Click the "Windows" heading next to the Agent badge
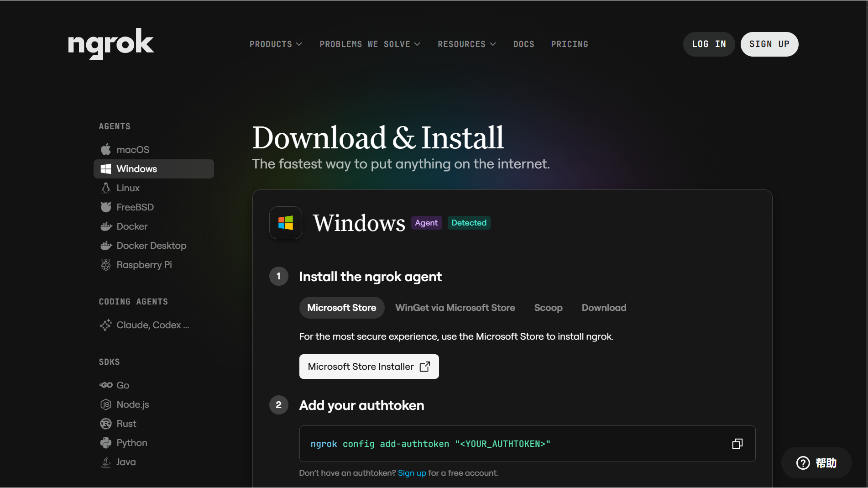This screenshot has width=868, height=488. click(x=359, y=223)
